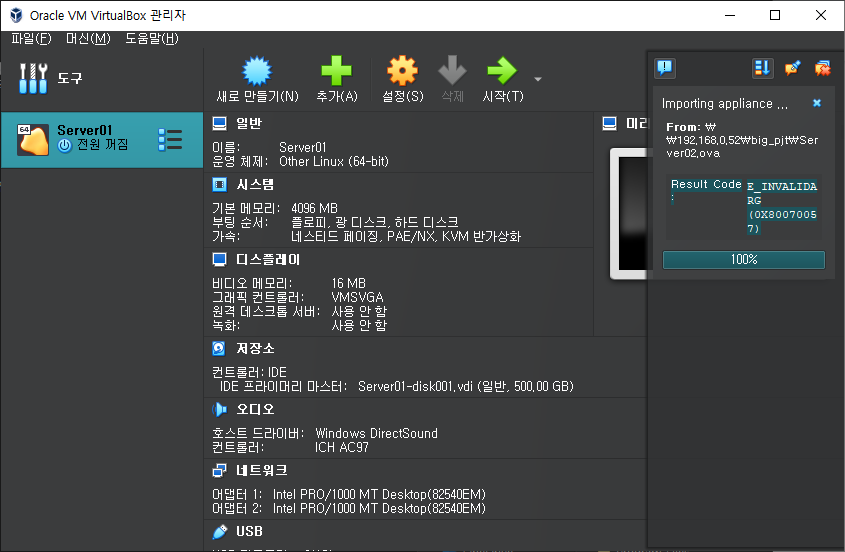The image size is (845, 552).
Task: Expand dropdown arrow next to 시작(T)
Action: (537, 79)
